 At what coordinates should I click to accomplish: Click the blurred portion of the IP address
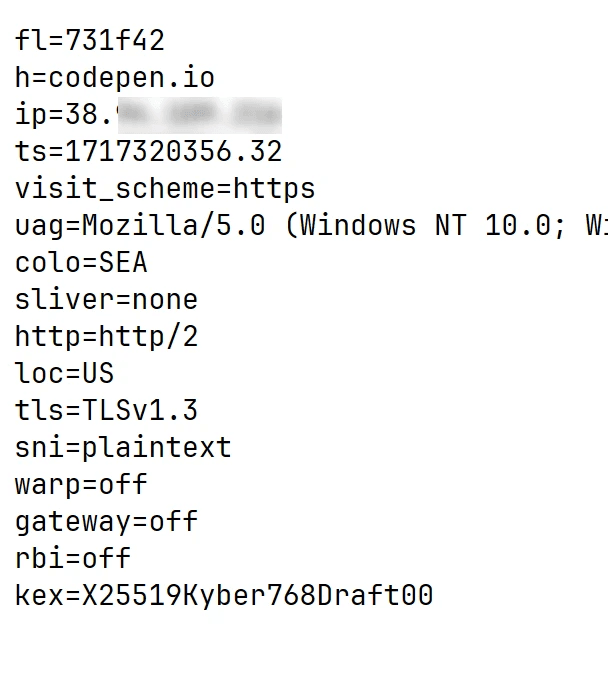point(199,115)
